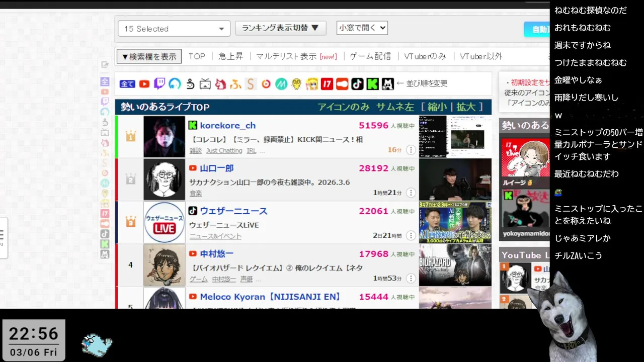This screenshot has height=362, width=644.
Task: Click 縮小 to shrink thumbnails
Action: [437, 107]
